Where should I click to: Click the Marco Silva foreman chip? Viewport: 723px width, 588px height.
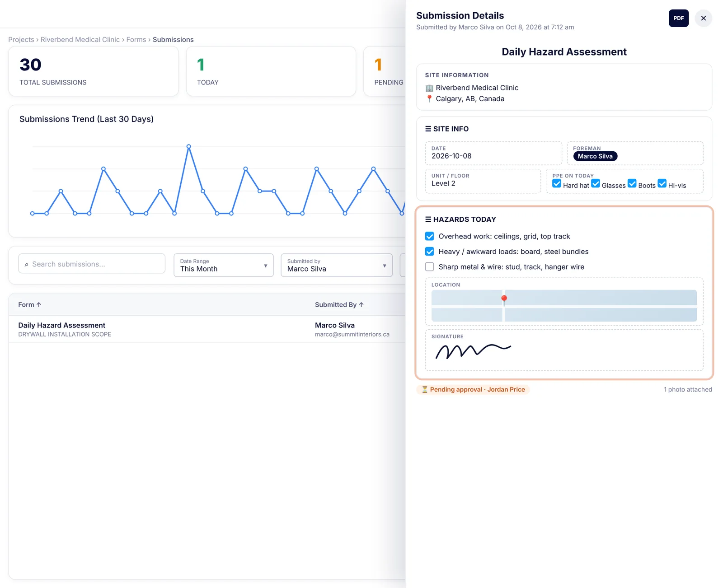pyautogui.click(x=595, y=156)
